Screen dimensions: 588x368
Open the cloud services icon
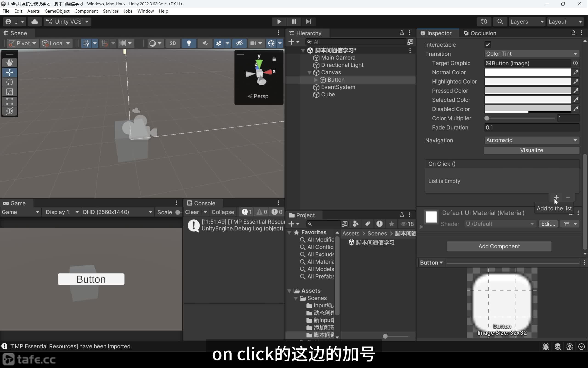click(x=34, y=22)
